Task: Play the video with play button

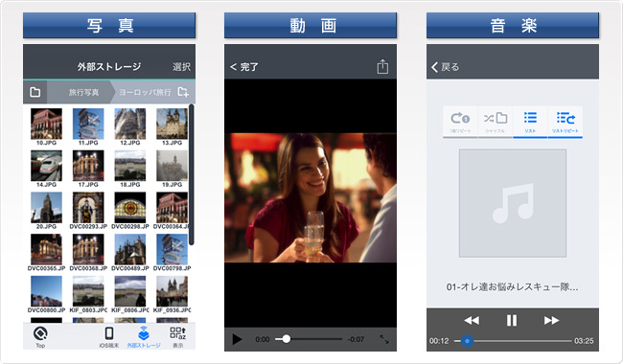Action: [x=237, y=339]
